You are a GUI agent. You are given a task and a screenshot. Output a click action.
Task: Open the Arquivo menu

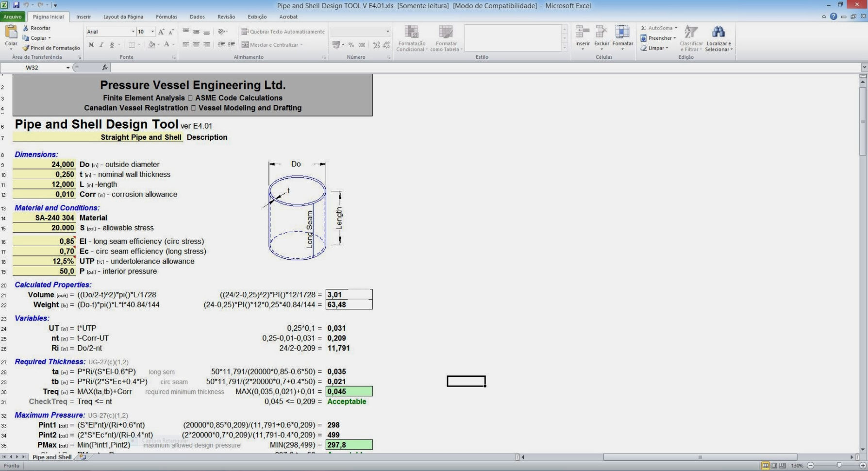[13, 17]
